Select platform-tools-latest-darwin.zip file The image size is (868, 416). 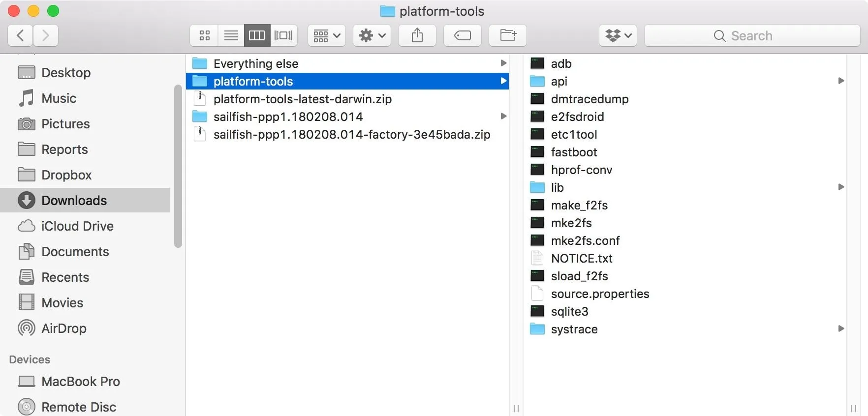(302, 99)
